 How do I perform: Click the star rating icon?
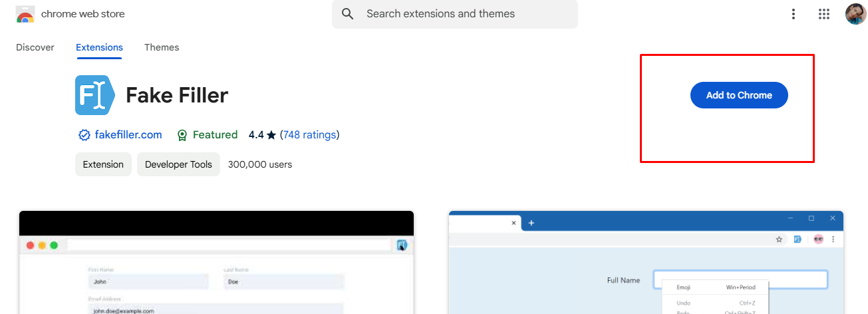271,135
